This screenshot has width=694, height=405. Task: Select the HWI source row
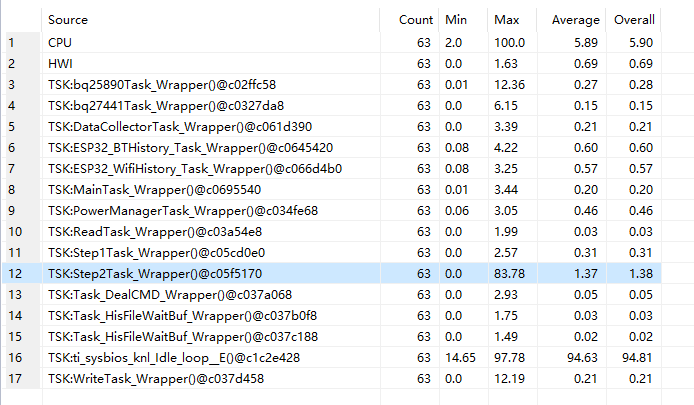tap(334, 64)
